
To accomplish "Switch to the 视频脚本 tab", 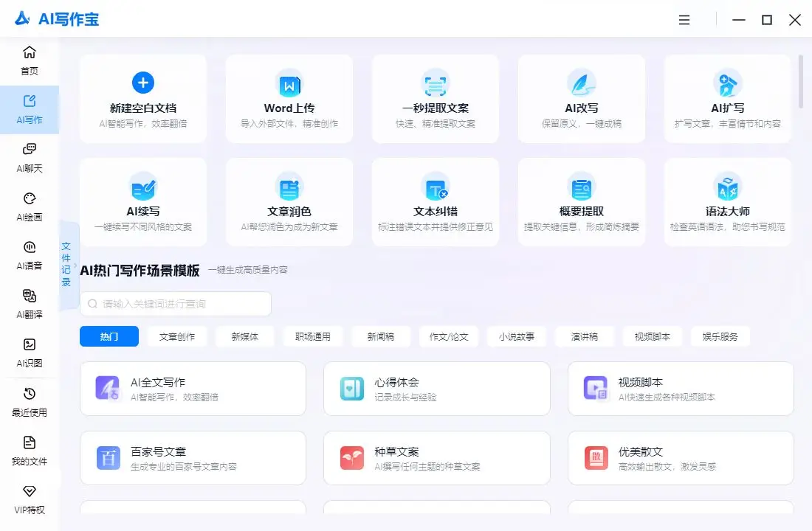I will [x=652, y=336].
